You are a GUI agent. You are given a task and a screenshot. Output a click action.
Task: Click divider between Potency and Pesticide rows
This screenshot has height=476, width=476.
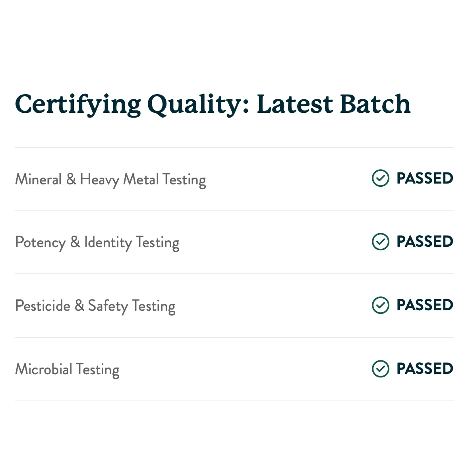[x=234, y=274]
